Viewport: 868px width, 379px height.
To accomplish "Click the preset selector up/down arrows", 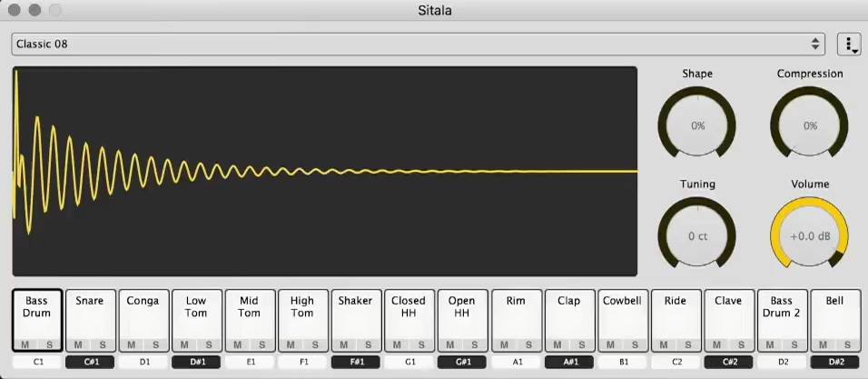I will pos(815,44).
